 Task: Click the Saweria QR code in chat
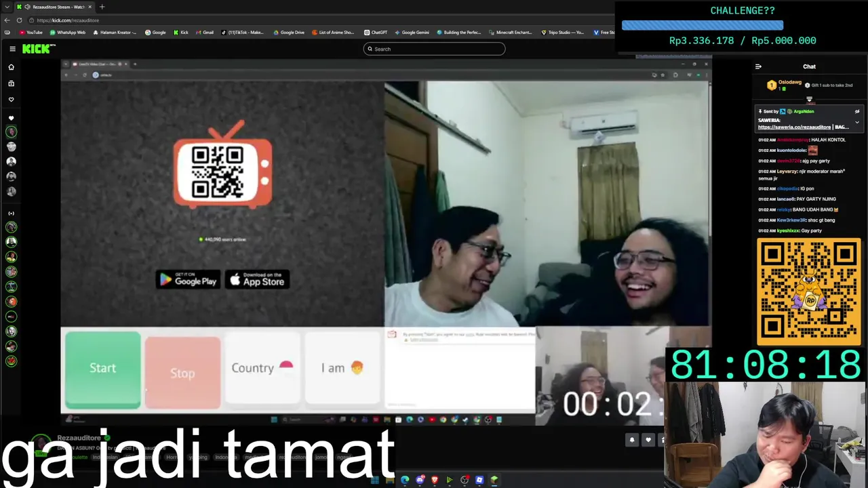809,291
